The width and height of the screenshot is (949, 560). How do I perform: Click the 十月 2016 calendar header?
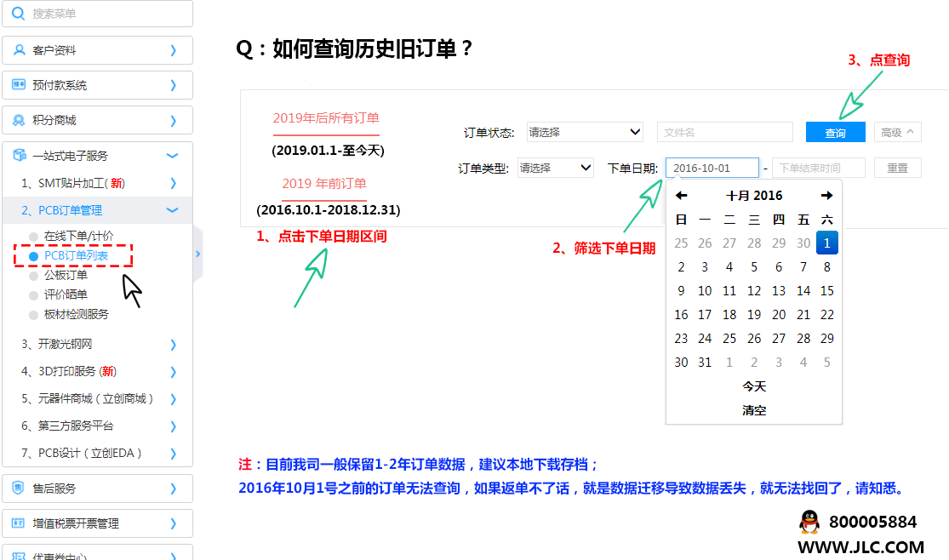pyautogui.click(x=754, y=196)
